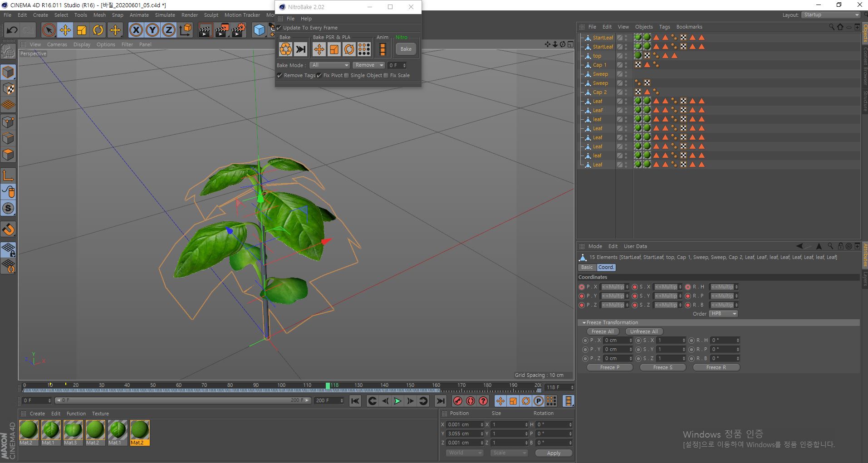Click NitroBake PLA dots icon
Image resolution: width=868 pixels, height=463 pixels.
364,49
